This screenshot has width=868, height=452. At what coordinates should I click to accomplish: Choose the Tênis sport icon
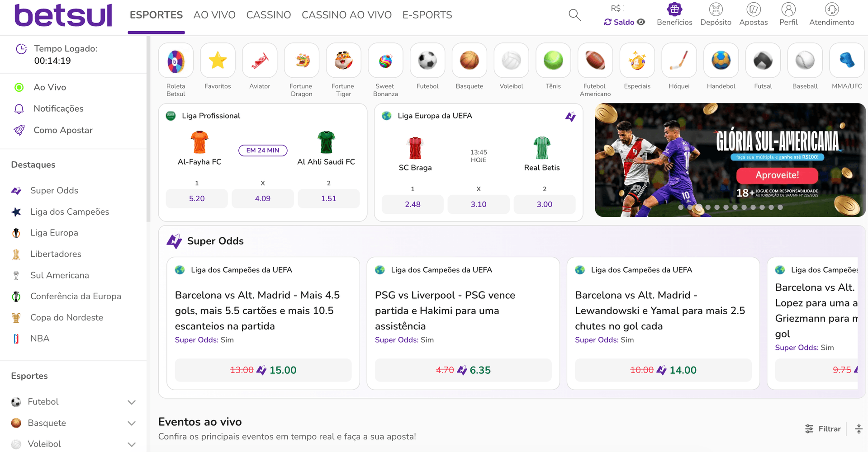[x=553, y=61]
